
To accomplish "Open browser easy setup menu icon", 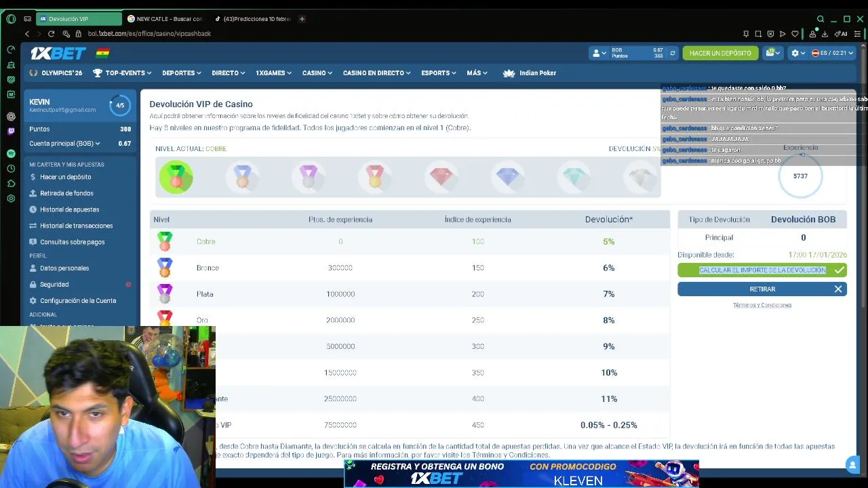I will [x=859, y=33].
